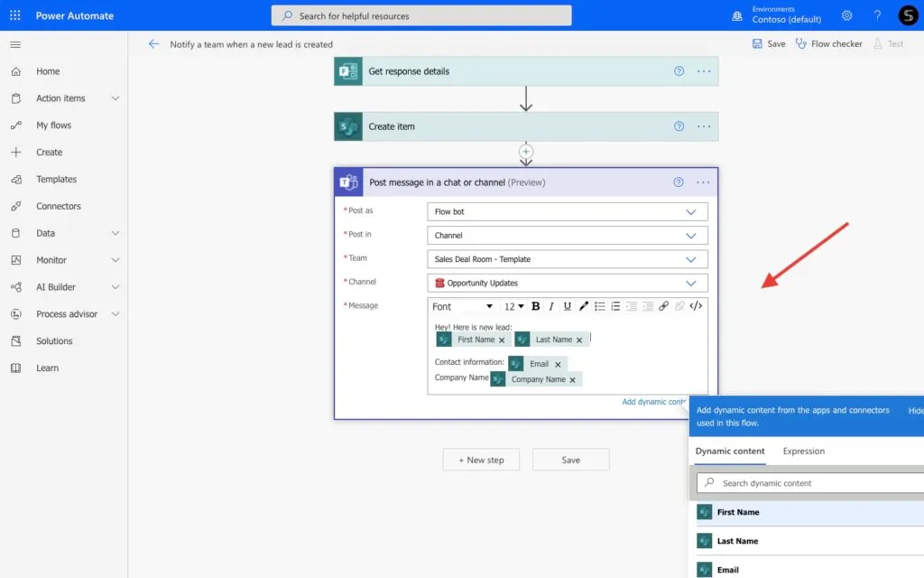924x578 pixels.
Task: Expand the Create item step
Action: pos(526,126)
